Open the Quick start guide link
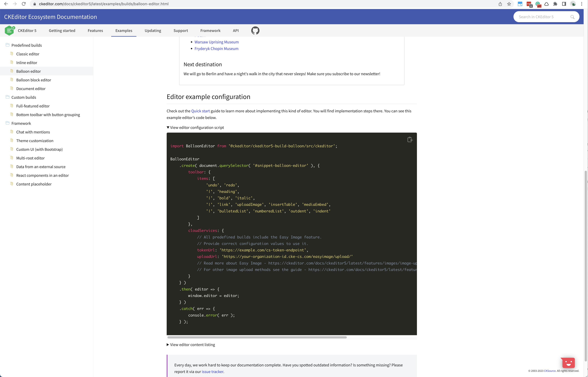 200,111
